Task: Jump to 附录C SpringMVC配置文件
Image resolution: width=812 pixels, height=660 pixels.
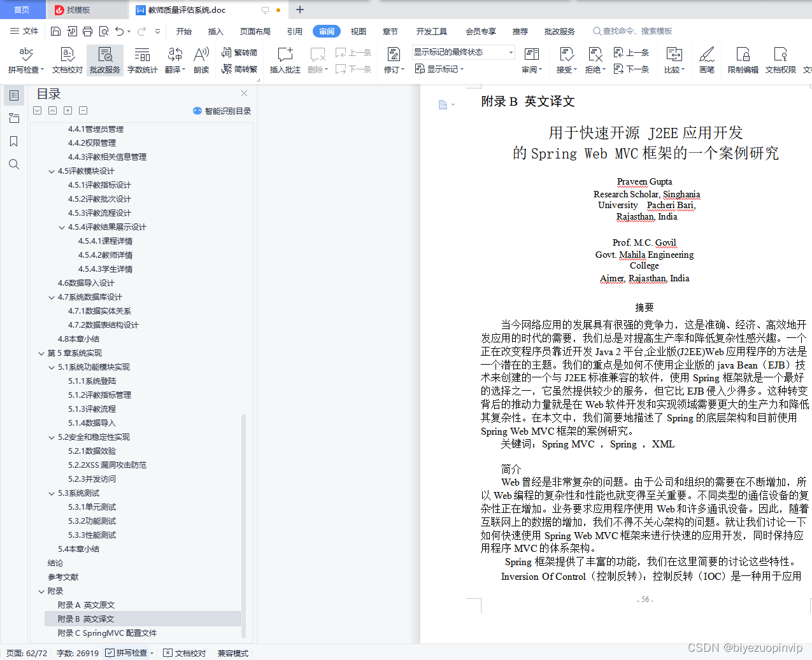Action: pos(107,633)
